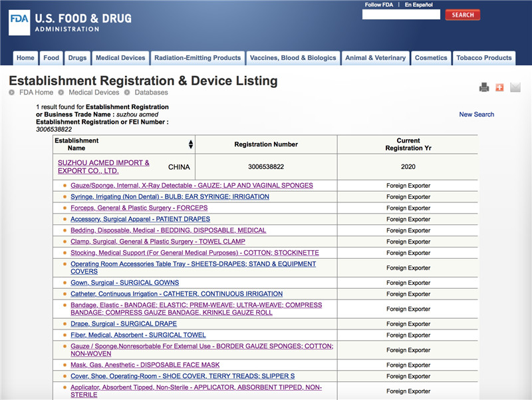Open Stocking, Medical Support STOCKINETTE link
532x400 pixels.
pos(195,253)
